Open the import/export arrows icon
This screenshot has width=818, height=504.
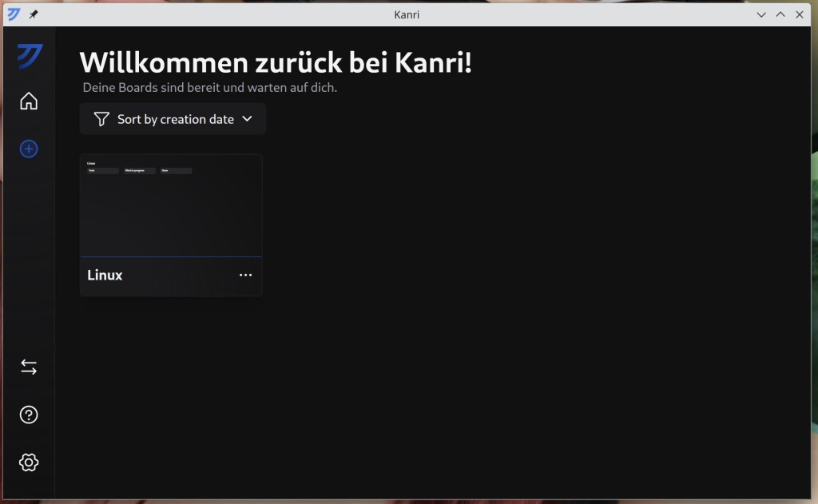coord(29,367)
